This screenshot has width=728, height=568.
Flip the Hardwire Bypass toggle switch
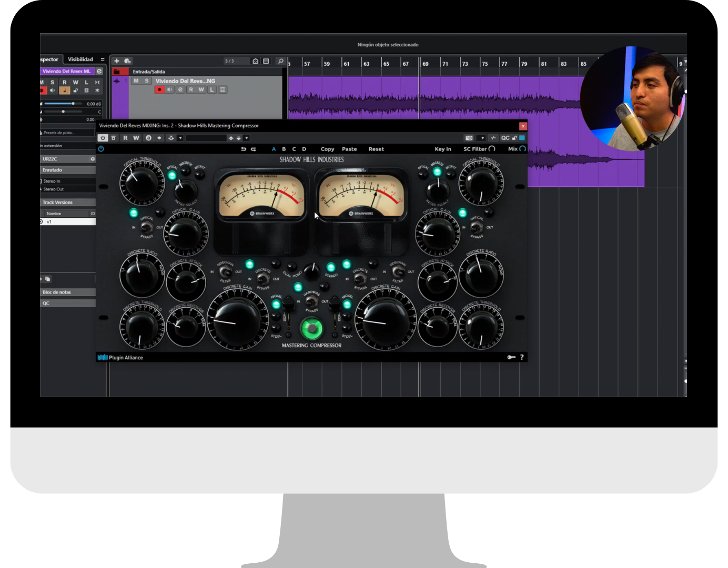click(x=311, y=301)
